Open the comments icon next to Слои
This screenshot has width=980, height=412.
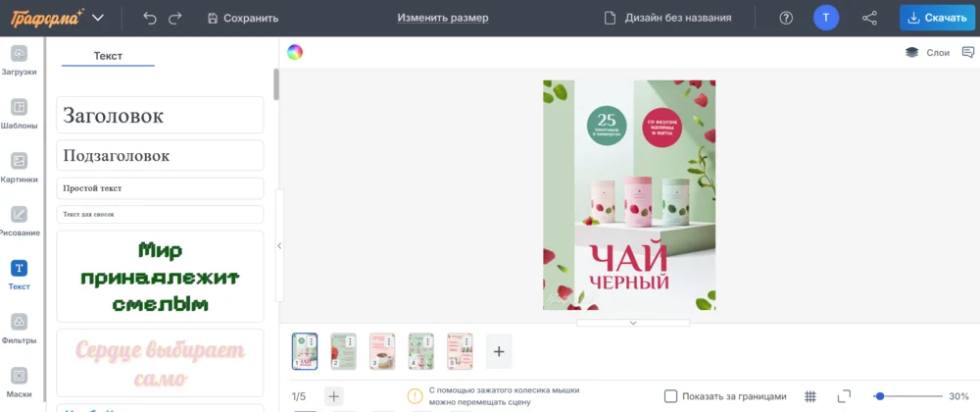tap(968, 53)
